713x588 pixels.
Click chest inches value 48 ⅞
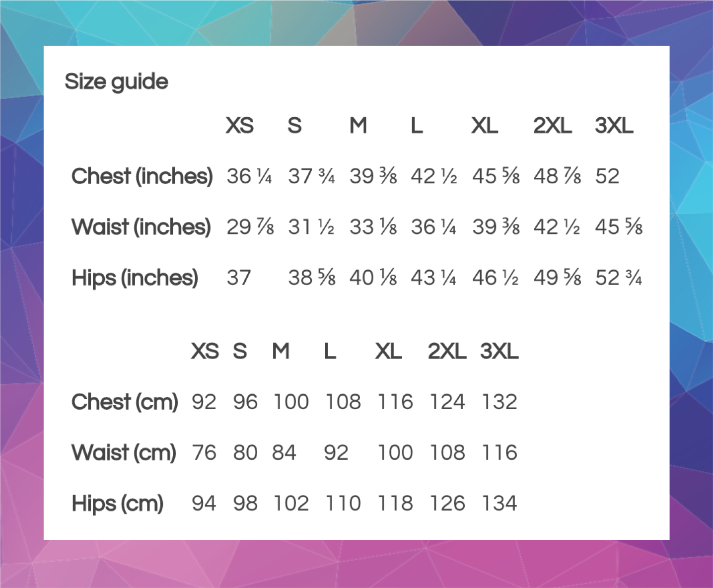557,176
